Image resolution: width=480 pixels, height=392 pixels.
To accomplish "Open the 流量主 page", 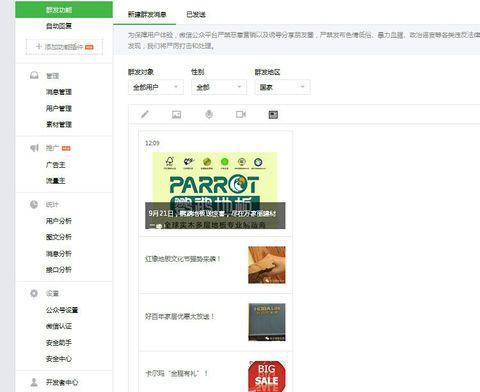I will [56, 181].
